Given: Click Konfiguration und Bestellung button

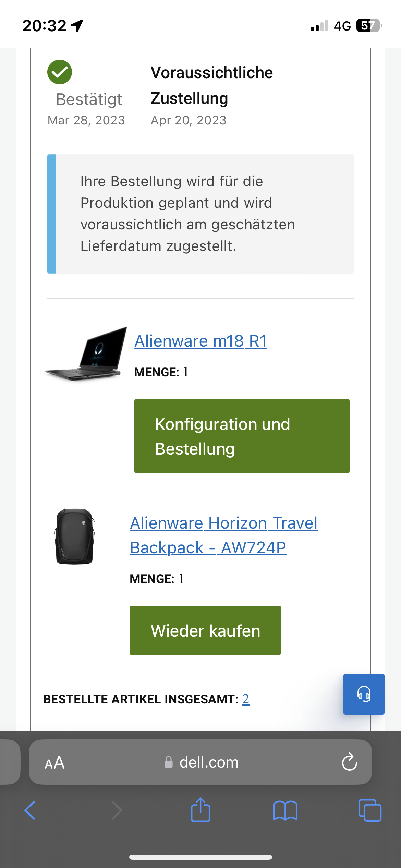Looking at the screenshot, I should point(242,436).
